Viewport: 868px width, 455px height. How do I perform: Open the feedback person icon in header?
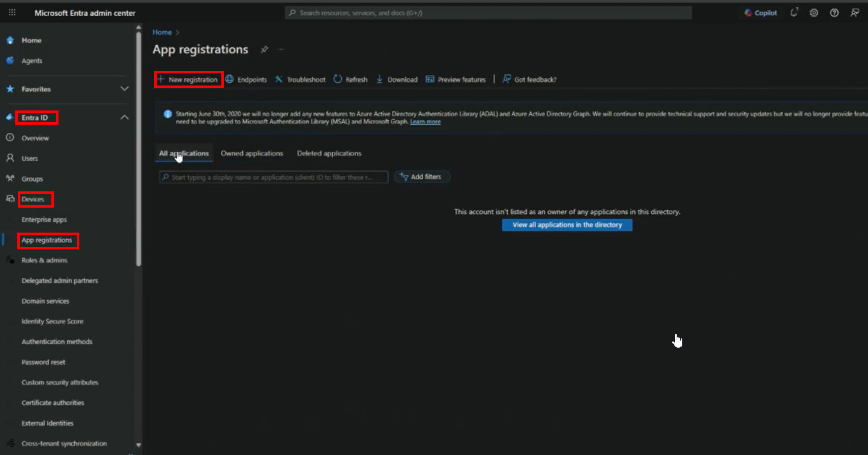pyautogui.click(x=855, y=13)
